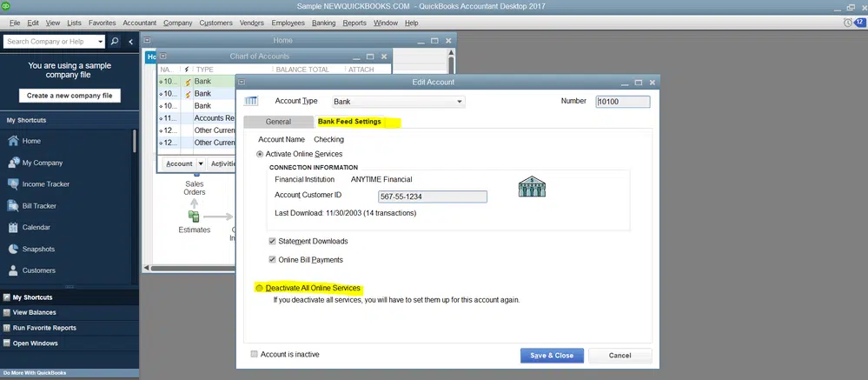Image resolution: width=868 pixels, height=380 pixels.
Task: Open the Activities dropdown in Chart of Accounts
Action: [x=222, y=164]
